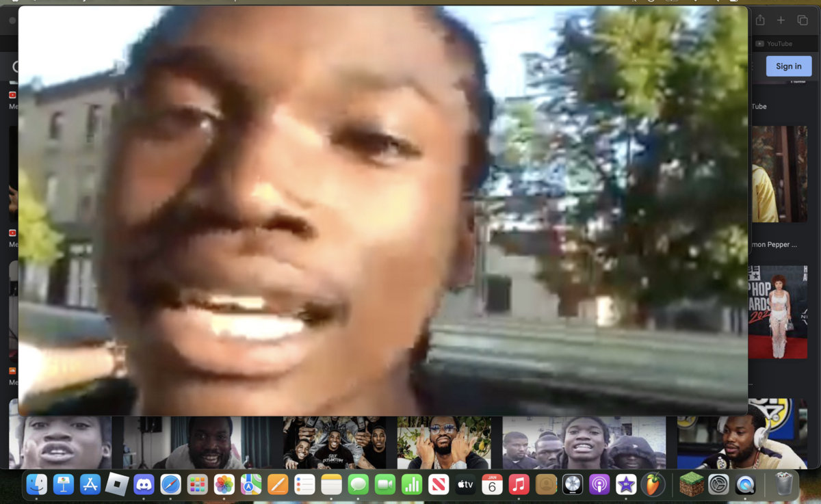Launch Apple Music from the dock

tap(519, 484)
